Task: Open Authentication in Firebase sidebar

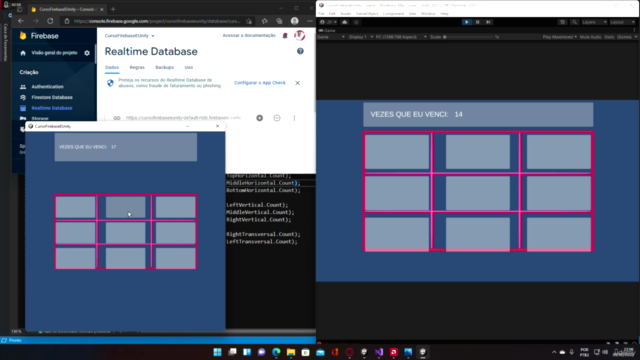Action: 47,87
